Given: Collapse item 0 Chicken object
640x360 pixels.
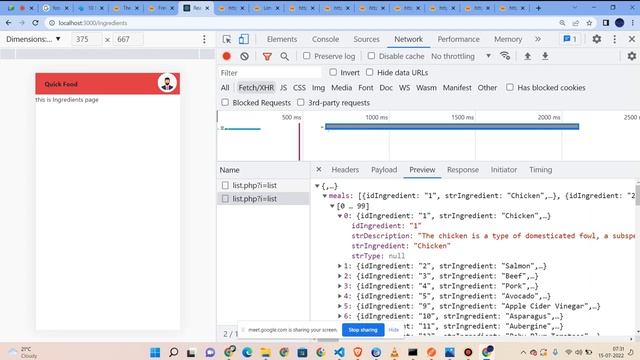Looking at the screenshot, I should (340, 216).
